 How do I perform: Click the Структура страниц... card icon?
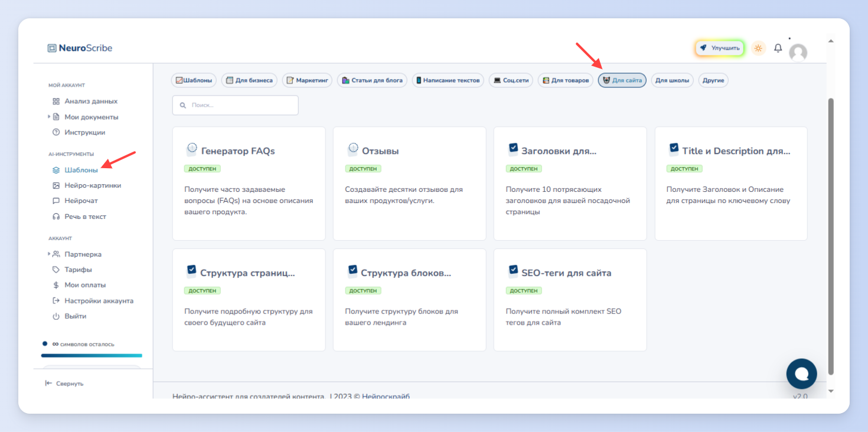point(191,271)
